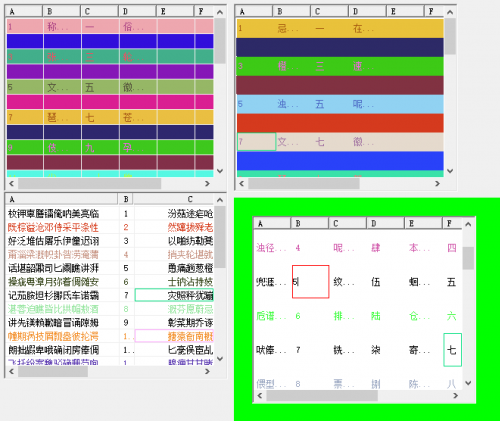Click the down scroll arrow of the gold-first-row grid
This screenshot has width=500, height=421.
[450, 171]
